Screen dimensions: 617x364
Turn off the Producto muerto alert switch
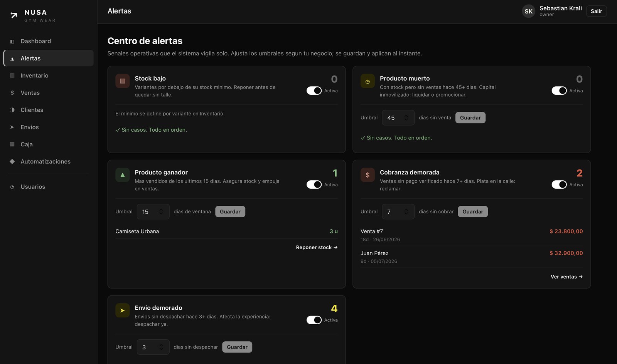point(559,91)
